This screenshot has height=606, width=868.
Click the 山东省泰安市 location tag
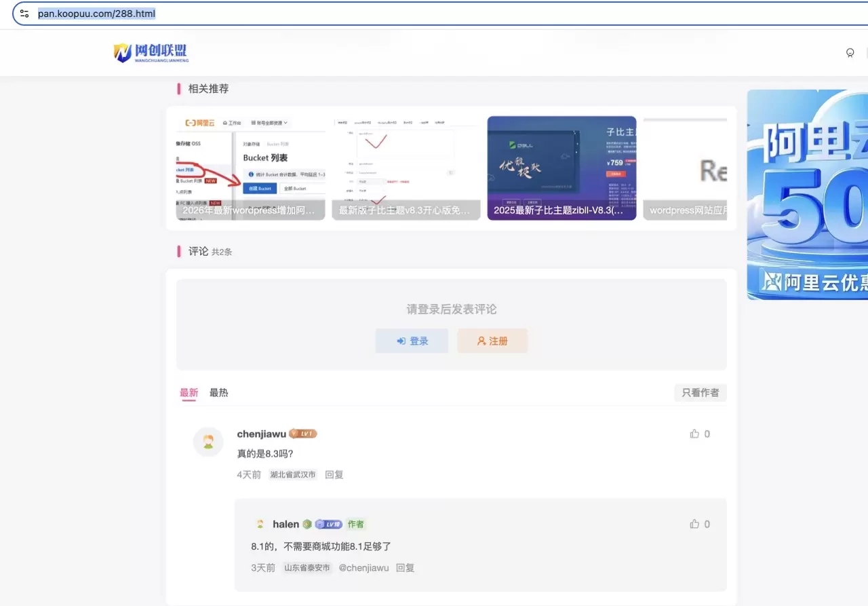click(x=307, y=568)
